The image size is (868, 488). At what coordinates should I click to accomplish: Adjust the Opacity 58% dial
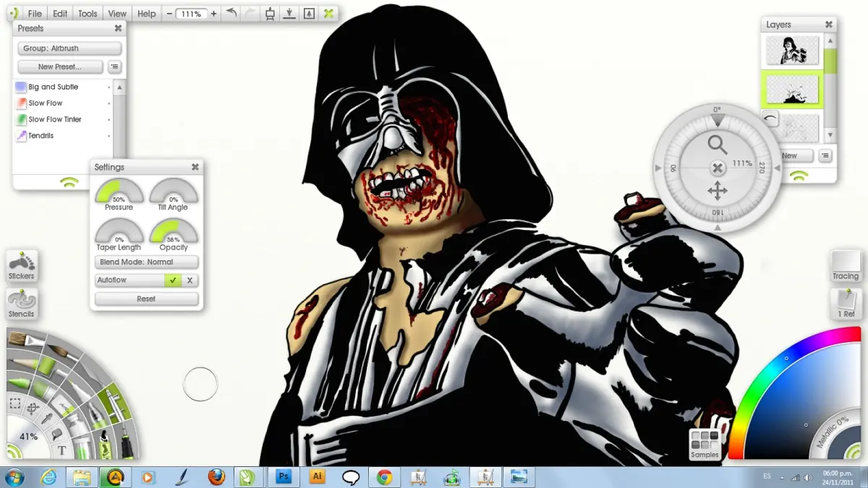[x=173, y=231]
